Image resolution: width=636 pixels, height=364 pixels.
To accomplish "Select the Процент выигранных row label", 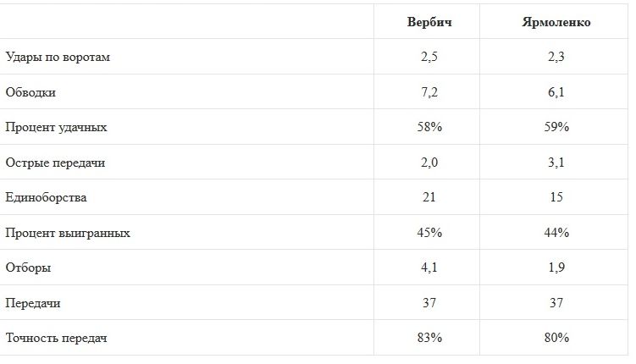I will click(68, 233).
